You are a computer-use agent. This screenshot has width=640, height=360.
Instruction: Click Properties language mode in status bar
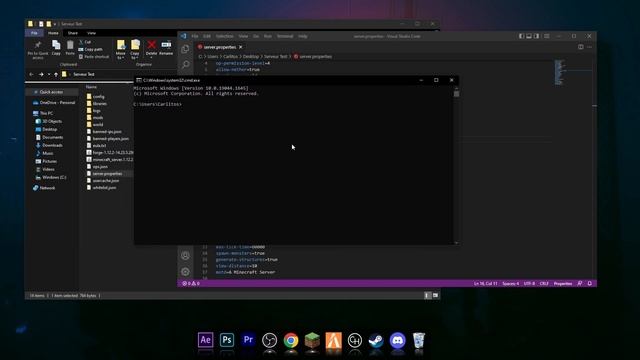coord(563,283)
